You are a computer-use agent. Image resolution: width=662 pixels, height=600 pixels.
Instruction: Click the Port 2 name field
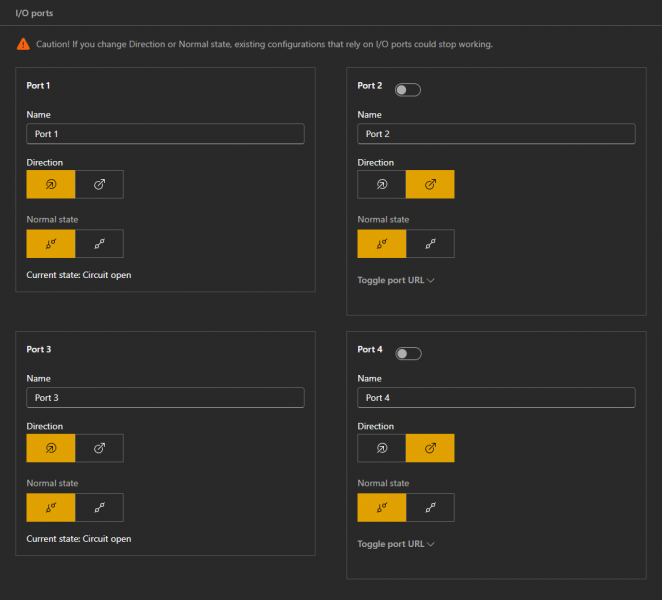pyautogui.click(x=496, y=134)
